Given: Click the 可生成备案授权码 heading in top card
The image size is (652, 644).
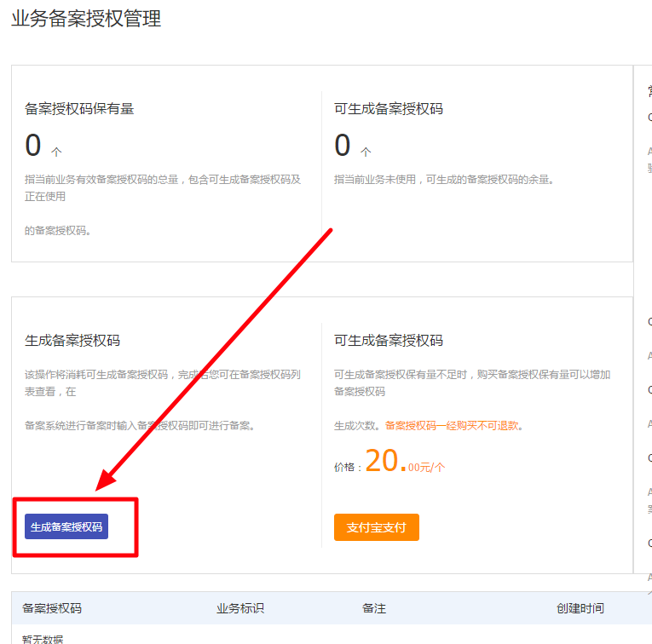Looking at the screenshot, I should (389, 109).
